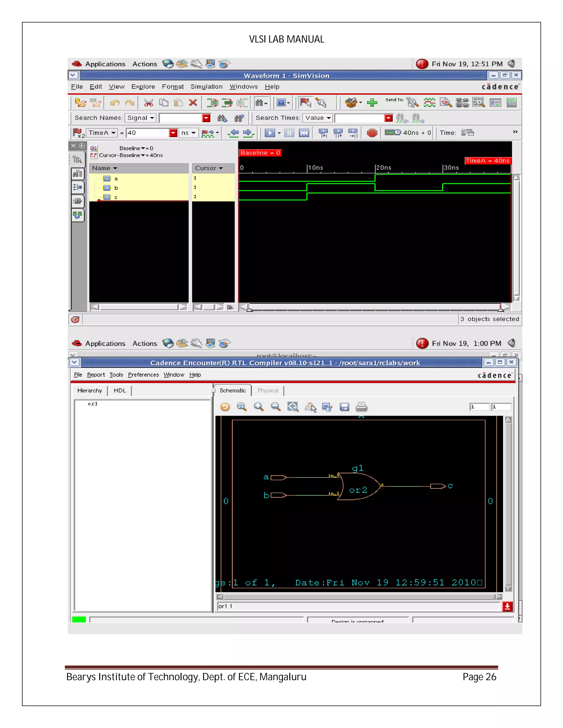
Task: Click the cut scissors icon in SimVision toolbar
Action: (x=148, y=103)
